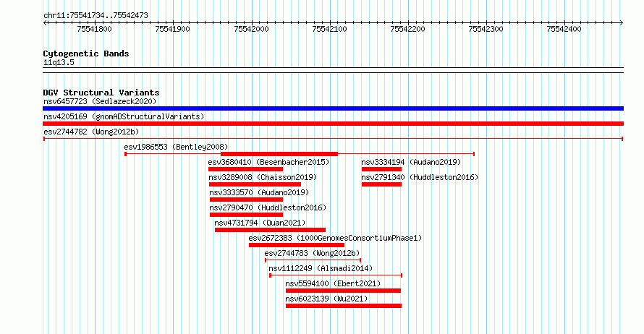Open the esv2672383 (1000GenomesConsortiumPhase1) label
The image size is (644, 334).
[335, 238]
